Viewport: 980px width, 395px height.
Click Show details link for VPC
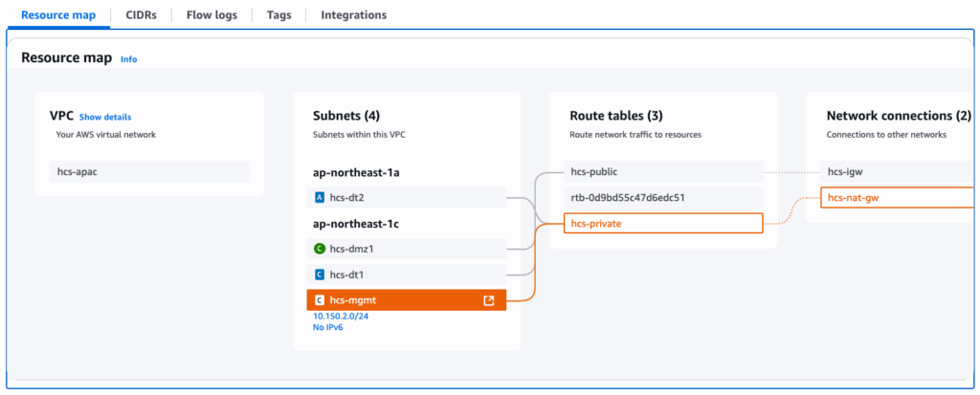click(105, 117)
